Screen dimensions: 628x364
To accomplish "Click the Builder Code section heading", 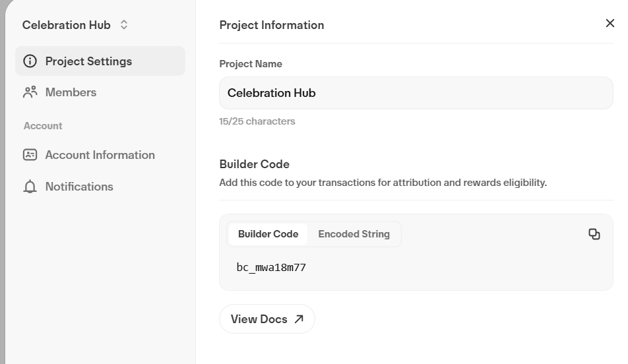I will [255, 164].
